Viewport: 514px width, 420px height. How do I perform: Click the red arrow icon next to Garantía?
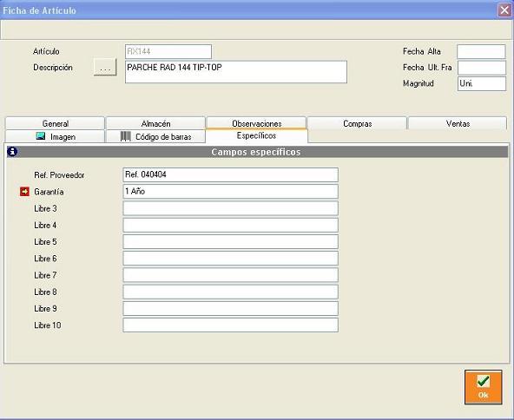coord(24,192)
